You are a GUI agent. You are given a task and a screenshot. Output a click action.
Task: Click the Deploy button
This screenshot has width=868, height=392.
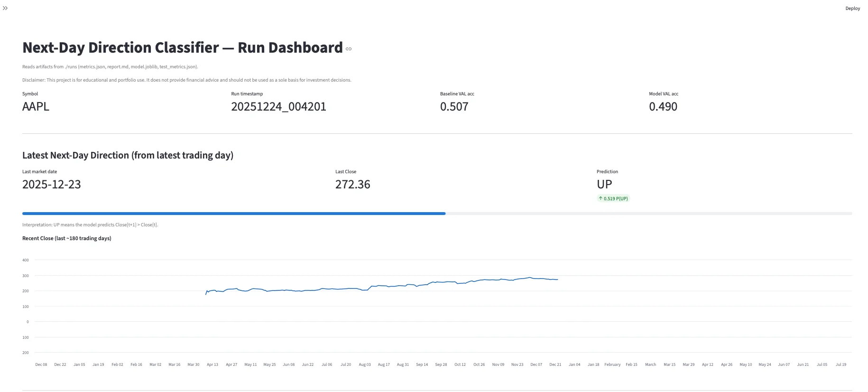point(852,9)
